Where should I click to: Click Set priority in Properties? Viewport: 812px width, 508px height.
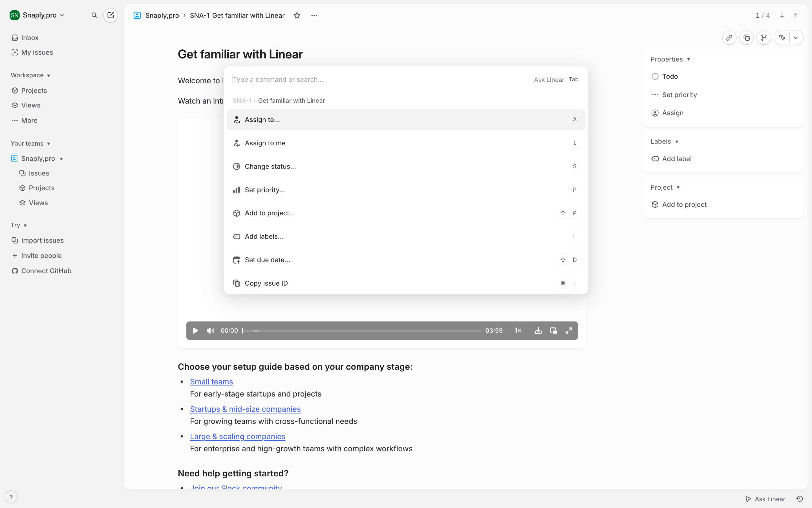pos(674,95)
